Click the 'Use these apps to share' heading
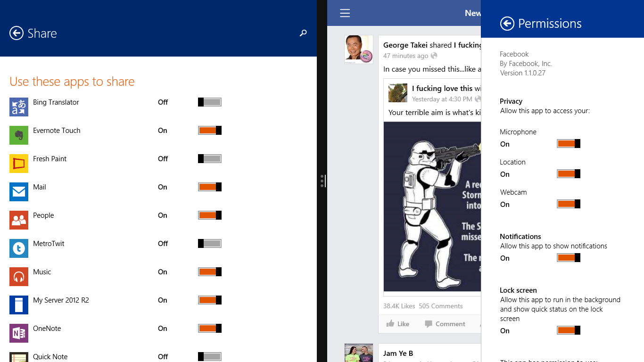 [x=72, y=82]
